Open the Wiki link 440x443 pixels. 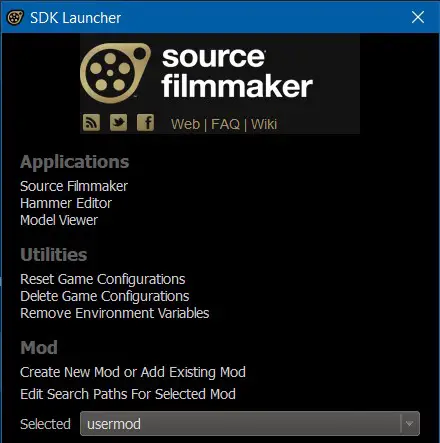pyautogui.click(x=264, y=124)
